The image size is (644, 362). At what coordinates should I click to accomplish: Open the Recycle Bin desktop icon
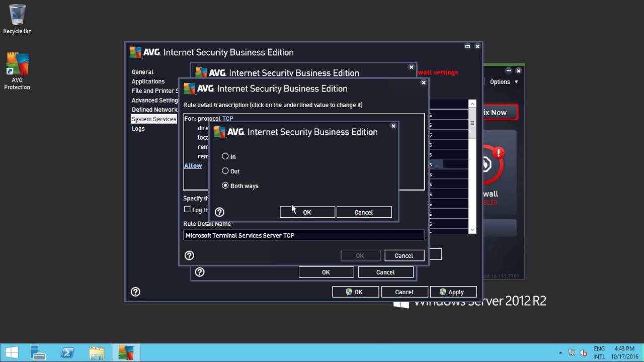pyautogui.click(x=17, y=19)
